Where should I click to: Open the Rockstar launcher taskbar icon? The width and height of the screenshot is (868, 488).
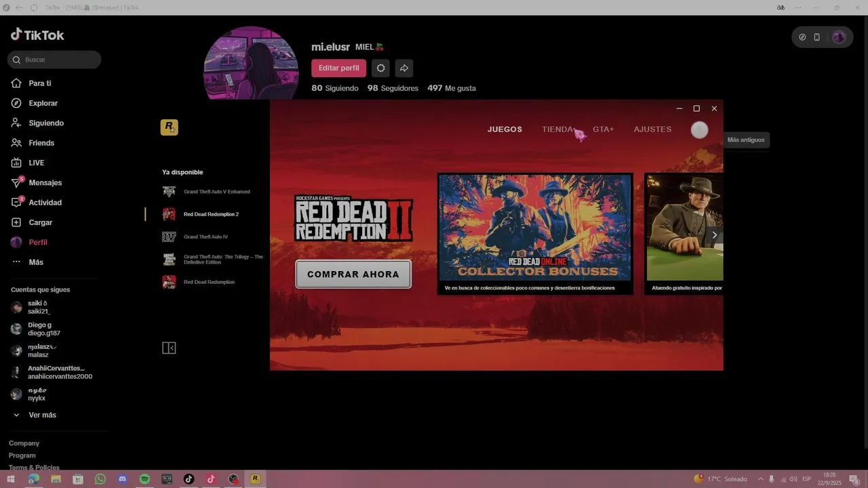(x=255, y=479)
